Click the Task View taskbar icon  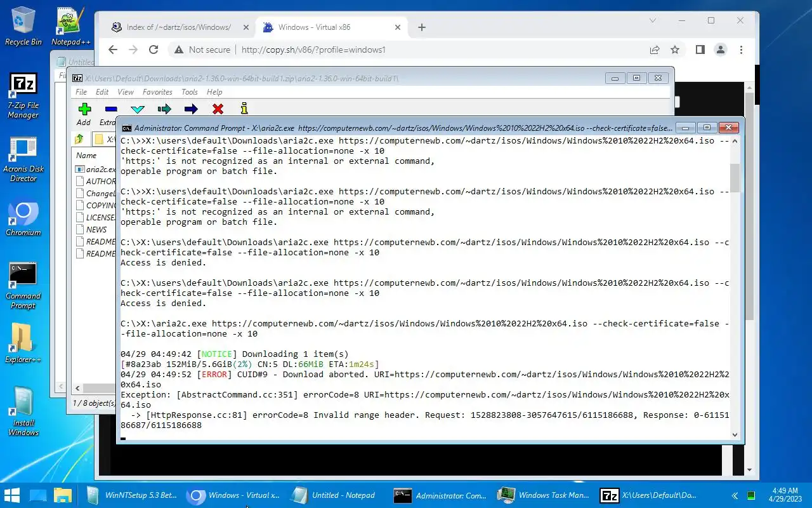38,495
